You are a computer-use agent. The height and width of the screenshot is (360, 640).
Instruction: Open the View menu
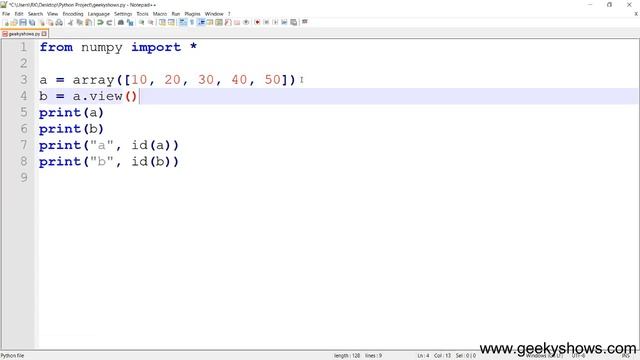52,14
